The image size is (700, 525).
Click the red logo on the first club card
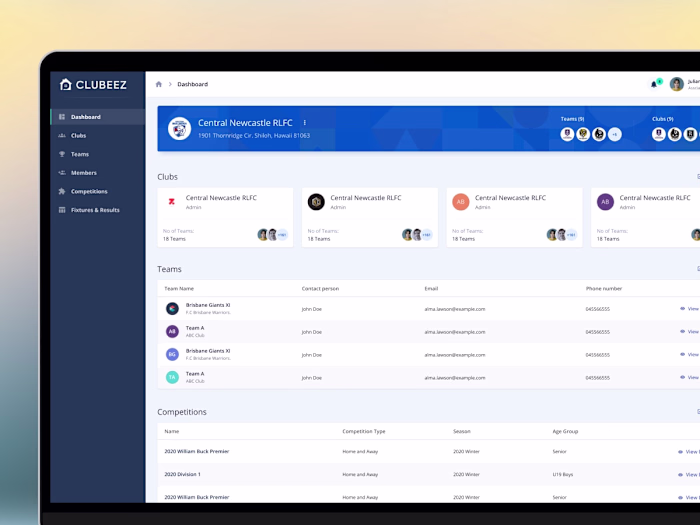[171, 202]
